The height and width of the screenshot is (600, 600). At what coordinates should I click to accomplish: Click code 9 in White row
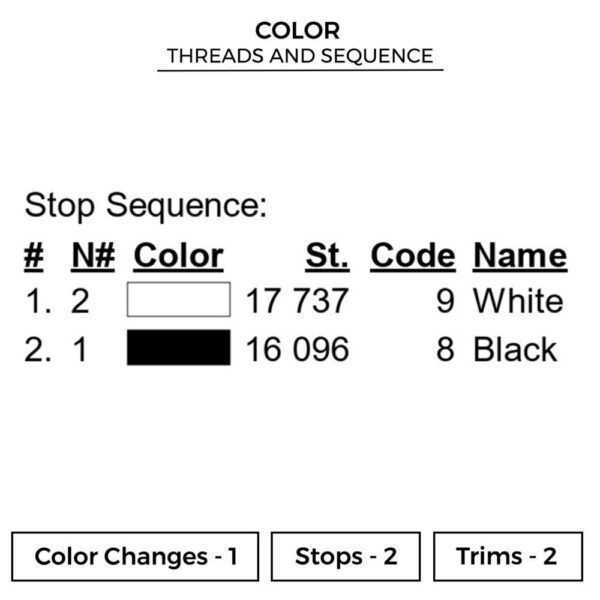point(445,301)
